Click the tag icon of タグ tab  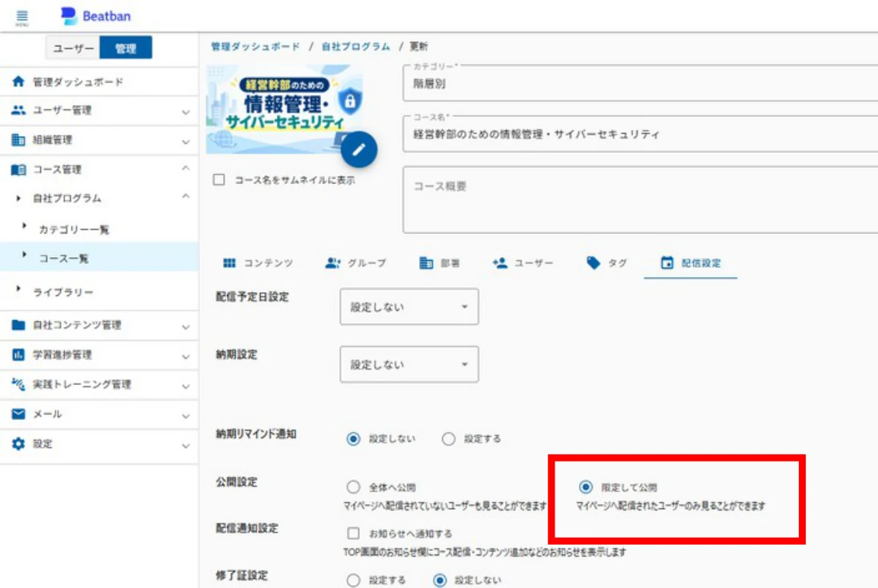click(x=593, y=262)
